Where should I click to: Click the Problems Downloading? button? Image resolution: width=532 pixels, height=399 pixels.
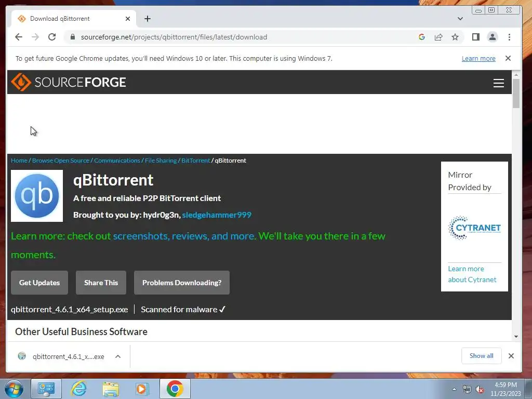(182, 283)
